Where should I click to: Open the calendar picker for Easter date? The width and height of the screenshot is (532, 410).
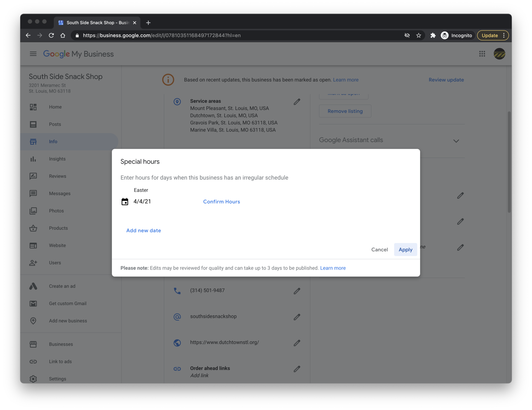125,202
